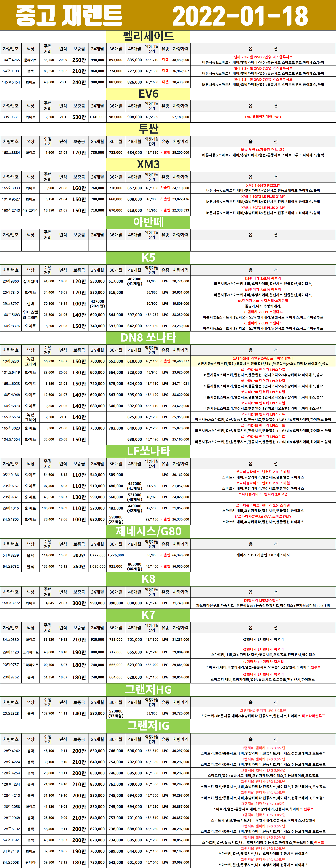Click car price 24,110,000 in XM3 table

[x=180, y=188]
